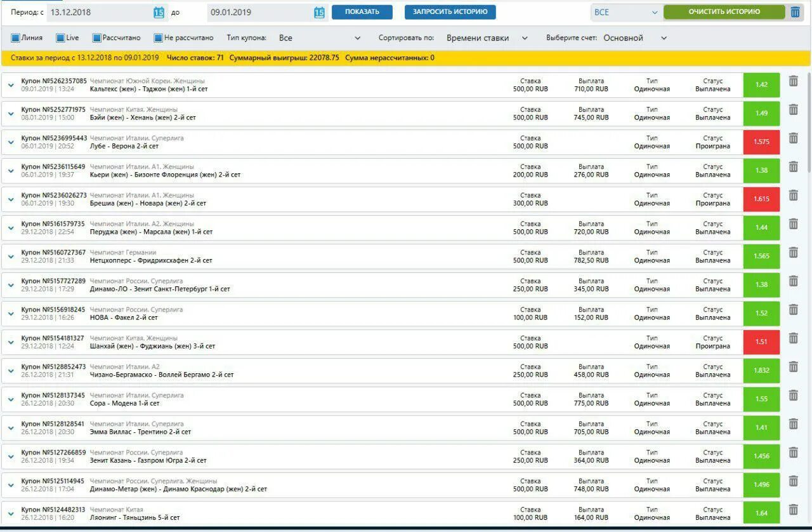
Task: Open the Выберите счет dropdown
Action: (635, 38)
